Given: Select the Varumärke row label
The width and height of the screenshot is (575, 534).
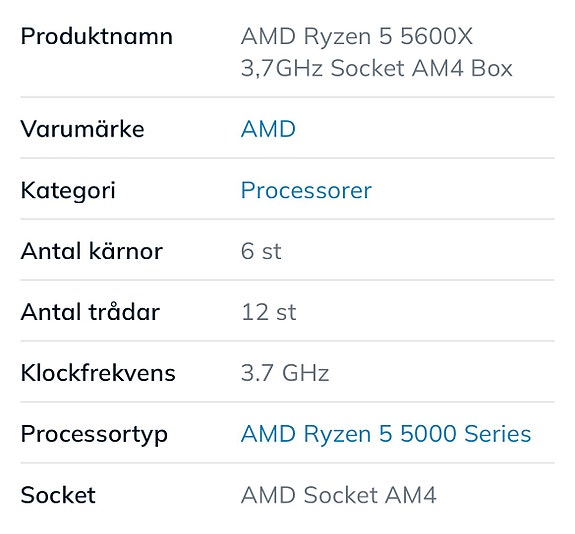Looking at the screenshot, I should pos(83,129).
